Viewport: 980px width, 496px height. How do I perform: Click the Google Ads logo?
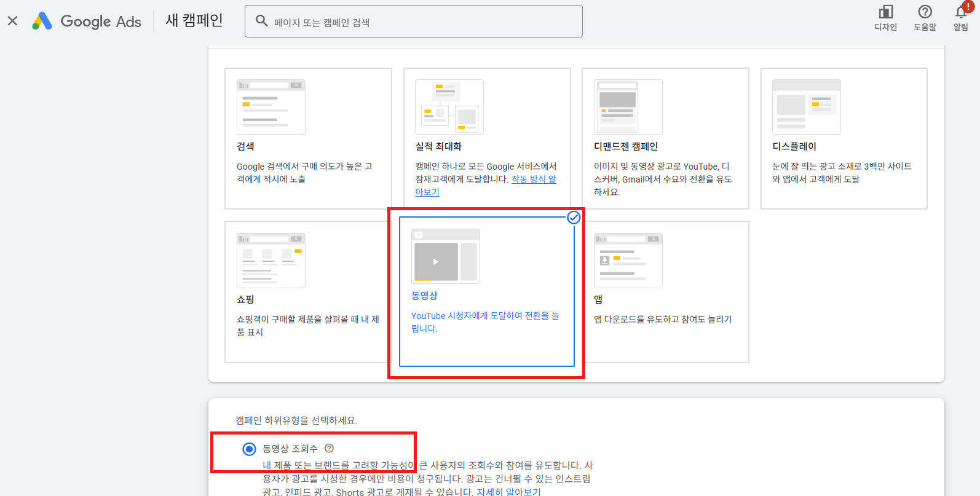pos(87,21)
